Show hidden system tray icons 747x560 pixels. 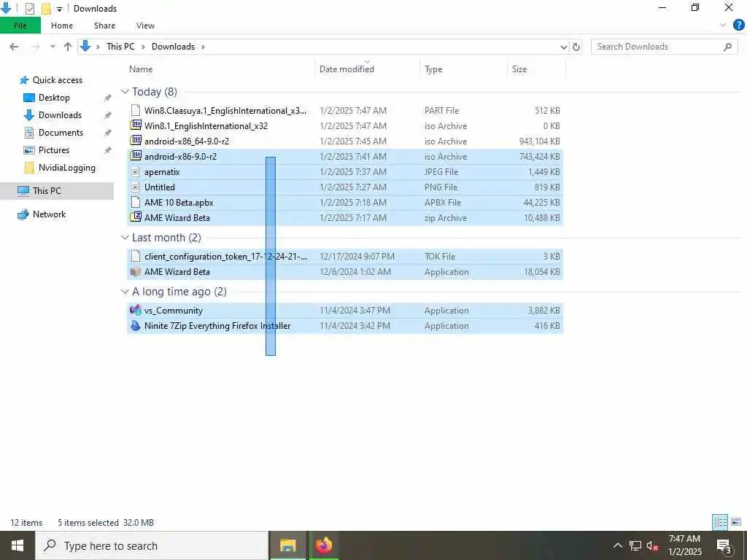[617, 545]
